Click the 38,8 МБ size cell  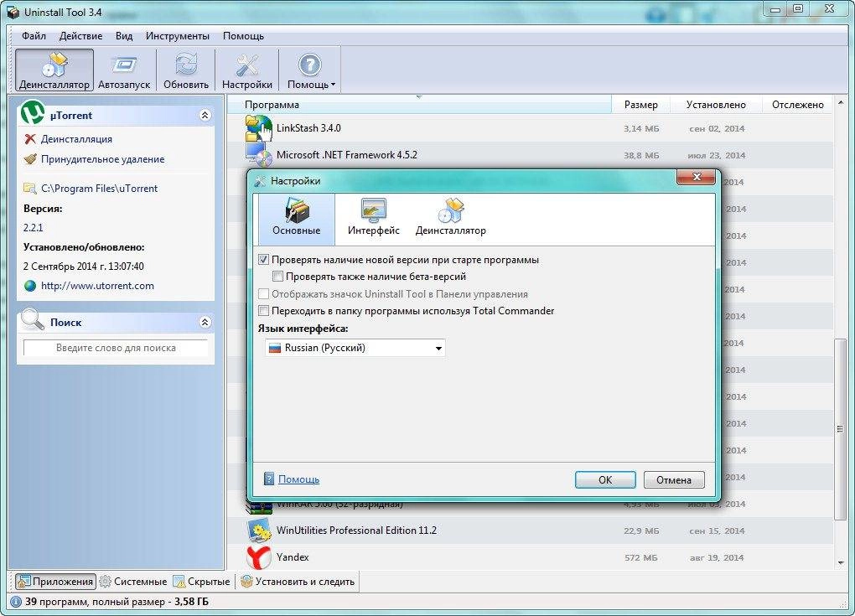[x=641, y=155]
